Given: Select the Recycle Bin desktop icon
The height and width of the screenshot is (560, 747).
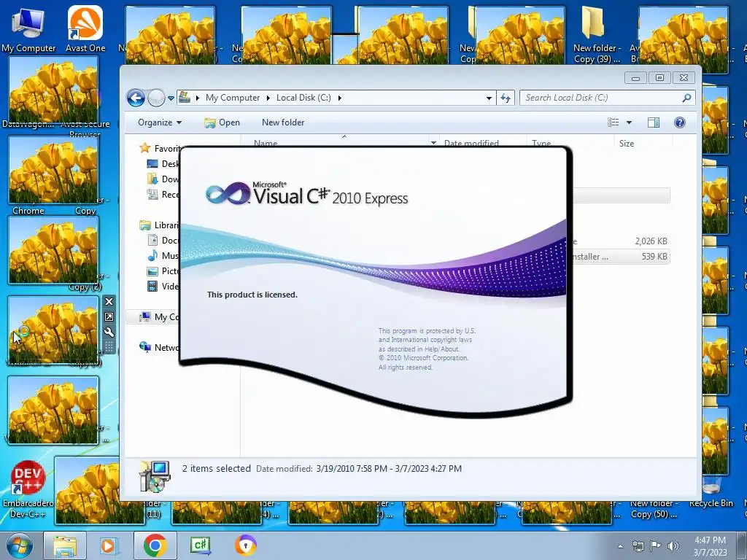Looking at the screenshot, I should click(711, 494).
